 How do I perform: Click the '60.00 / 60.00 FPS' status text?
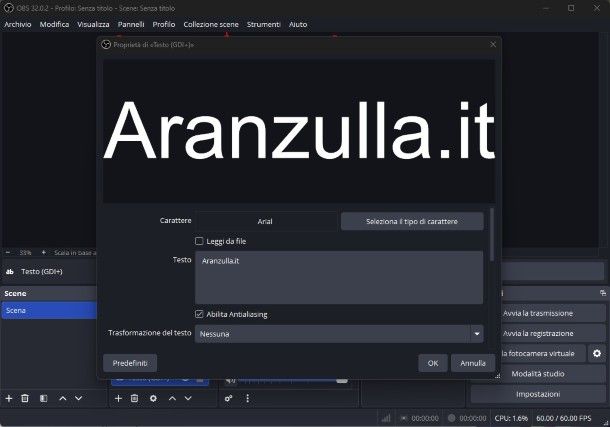click(564, 418)
